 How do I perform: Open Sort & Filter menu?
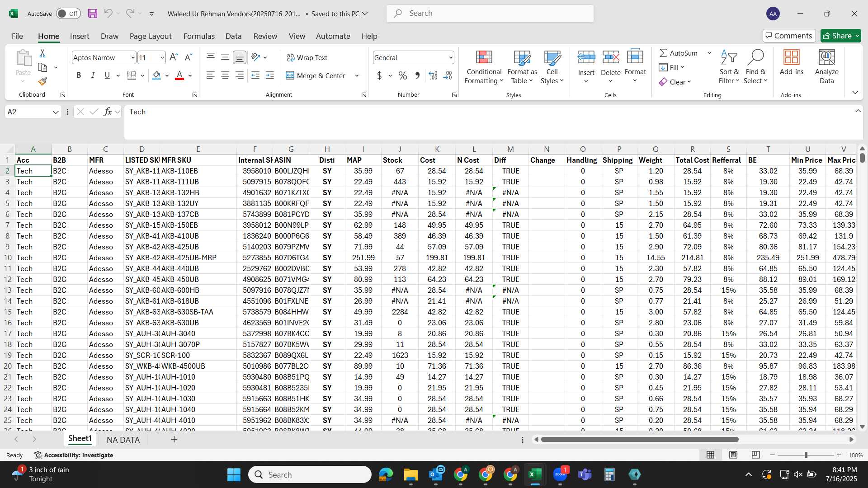[729, 67]
